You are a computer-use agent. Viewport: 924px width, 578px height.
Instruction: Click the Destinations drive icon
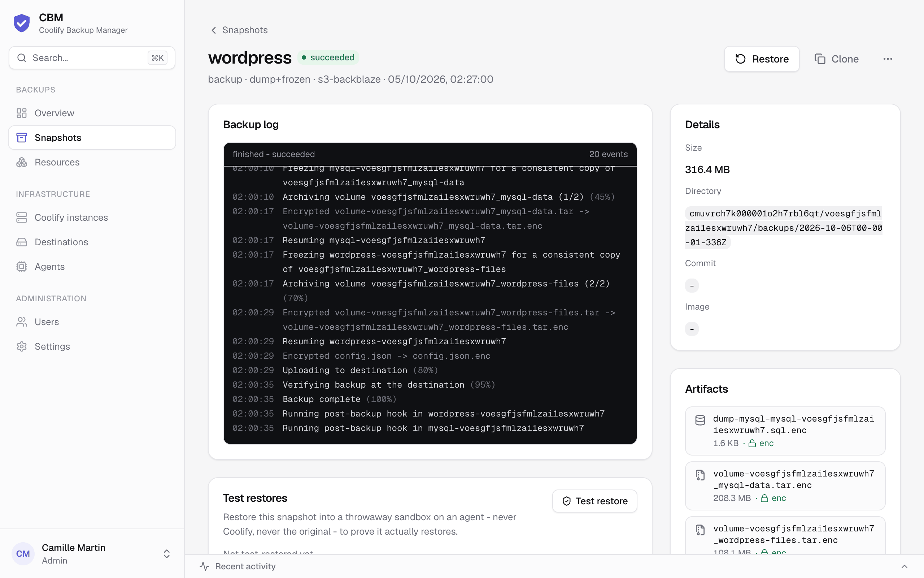click(x=22, y=242)
